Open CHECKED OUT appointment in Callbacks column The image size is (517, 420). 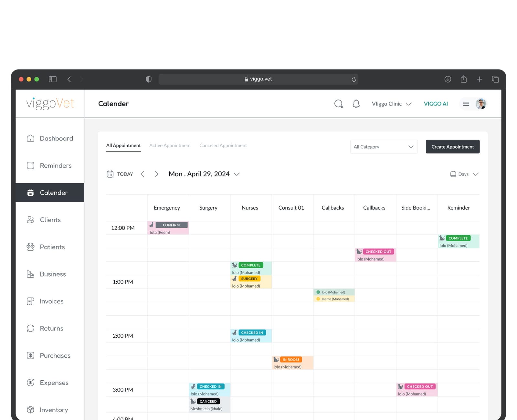click(375, 255)
